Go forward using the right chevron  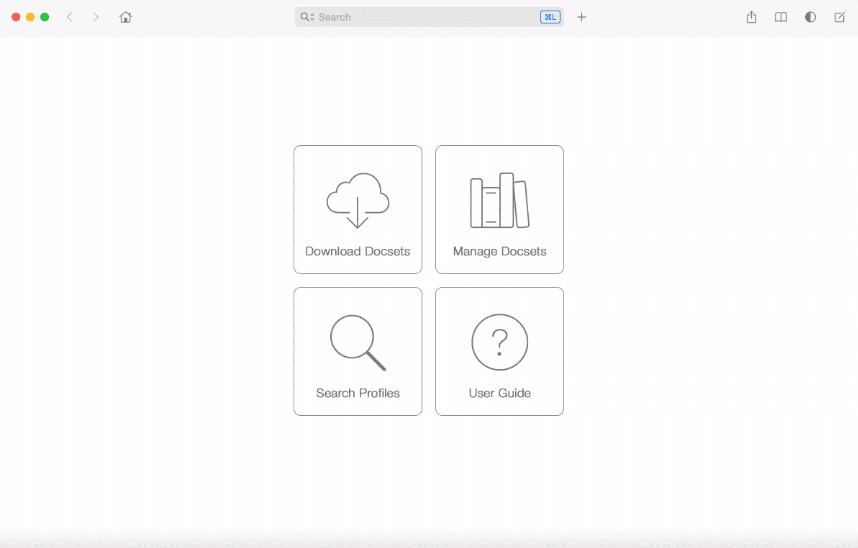tap(96, 17)
